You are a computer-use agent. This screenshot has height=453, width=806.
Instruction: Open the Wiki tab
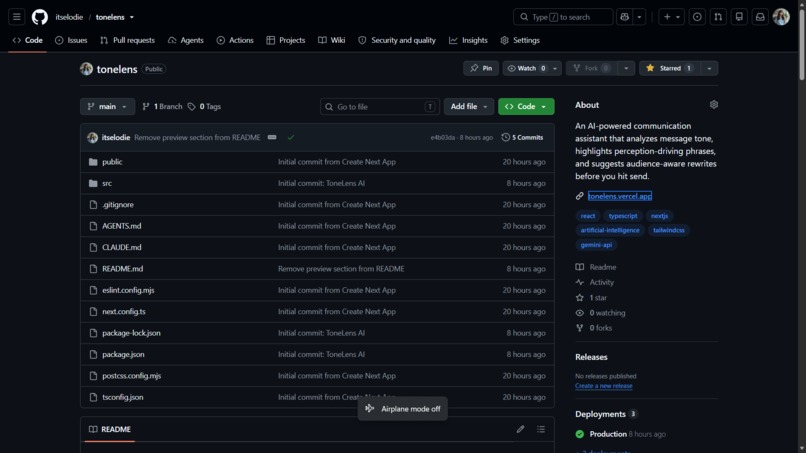[332, 40]
